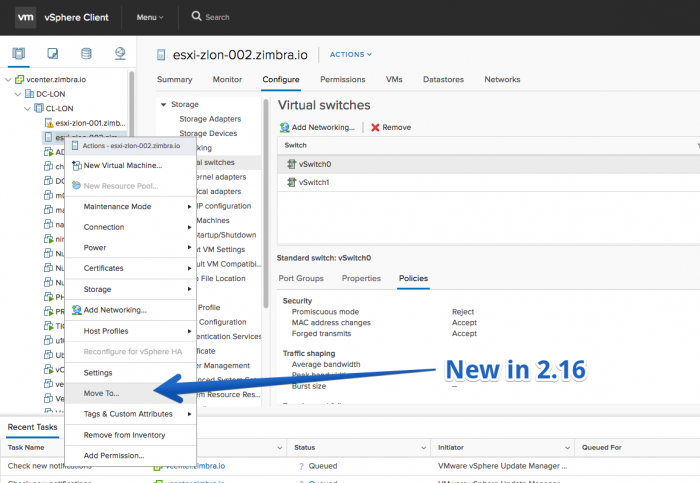The width and height of the screenshot is (700, 483).
Task: Open the Maintenance Mode submenu
Action: 130,207
